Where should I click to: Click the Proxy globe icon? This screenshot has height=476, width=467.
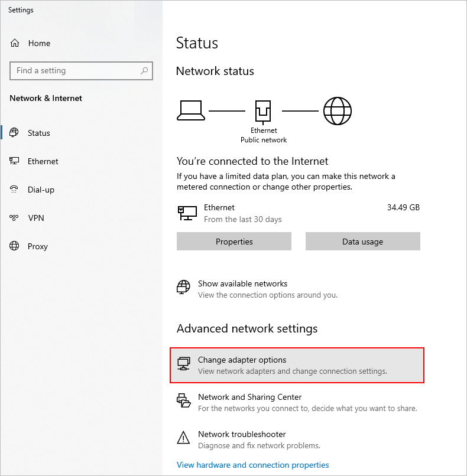[x=14, y=246]
